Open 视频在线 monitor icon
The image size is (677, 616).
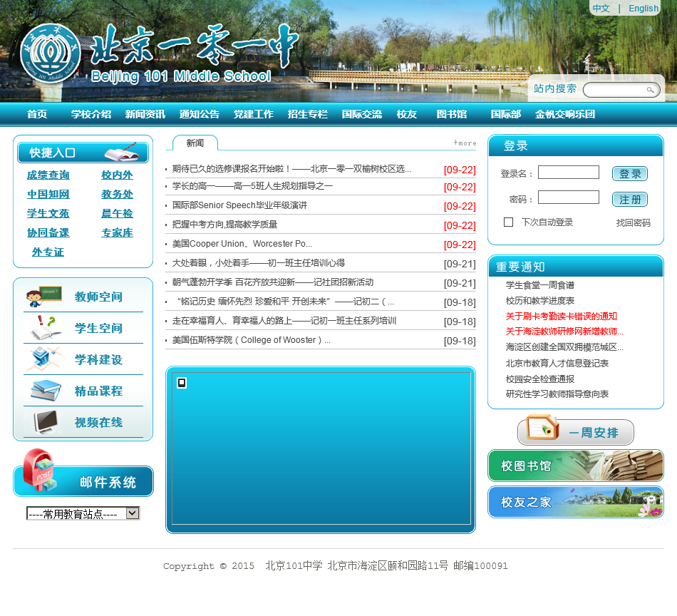click(x=46, y=422)
